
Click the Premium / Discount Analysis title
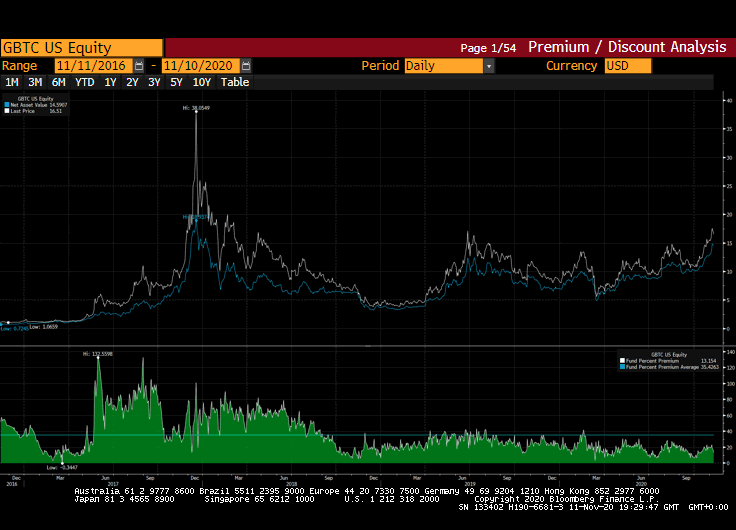click(627, 47)
